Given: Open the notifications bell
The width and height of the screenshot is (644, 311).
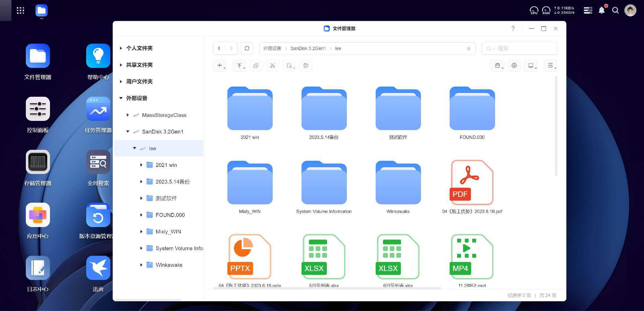Looking at the screenshot, I should 602,10.
